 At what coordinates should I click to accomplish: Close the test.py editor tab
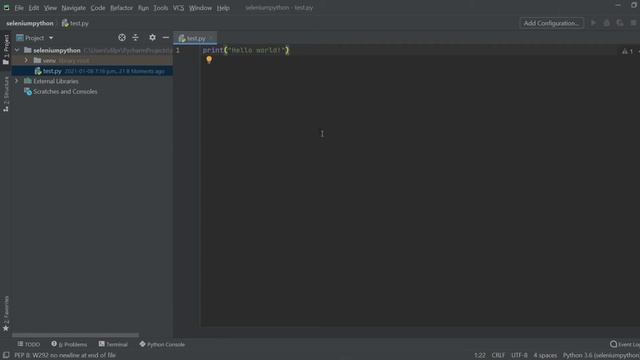pyautogui.click(x=211, y=38)
